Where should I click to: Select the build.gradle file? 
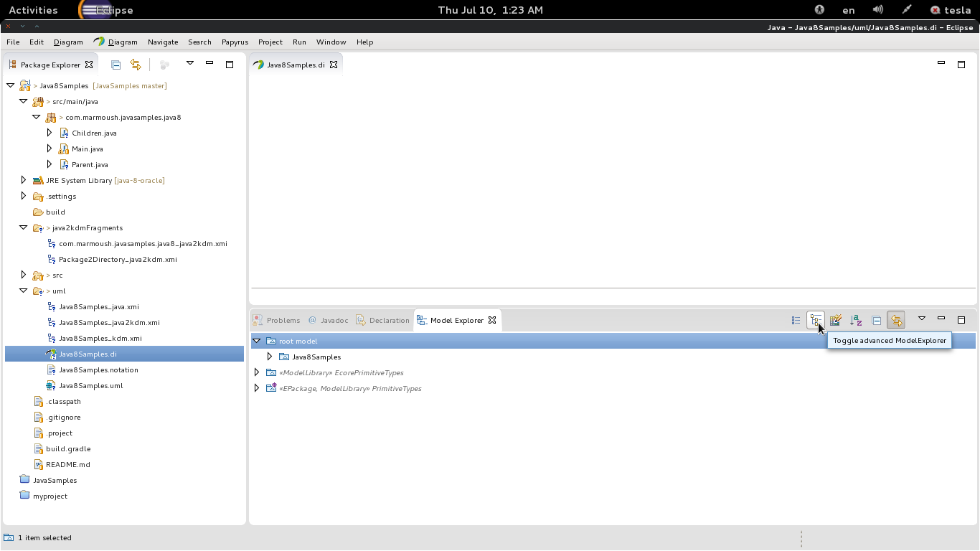pos(68,448)
